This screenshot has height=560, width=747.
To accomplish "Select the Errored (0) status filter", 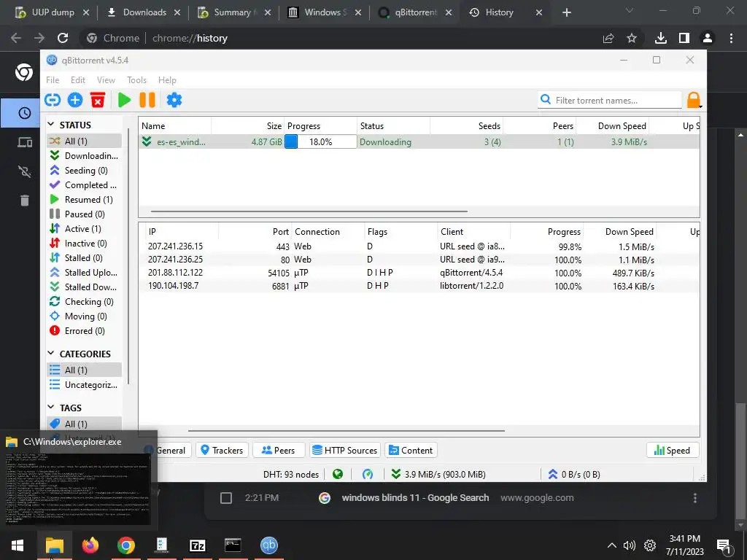I will coord(85,331).
